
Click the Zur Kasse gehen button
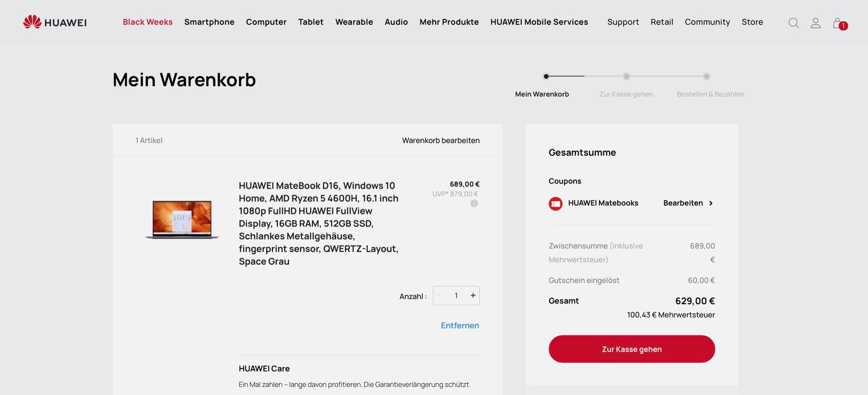coord(632,349)
